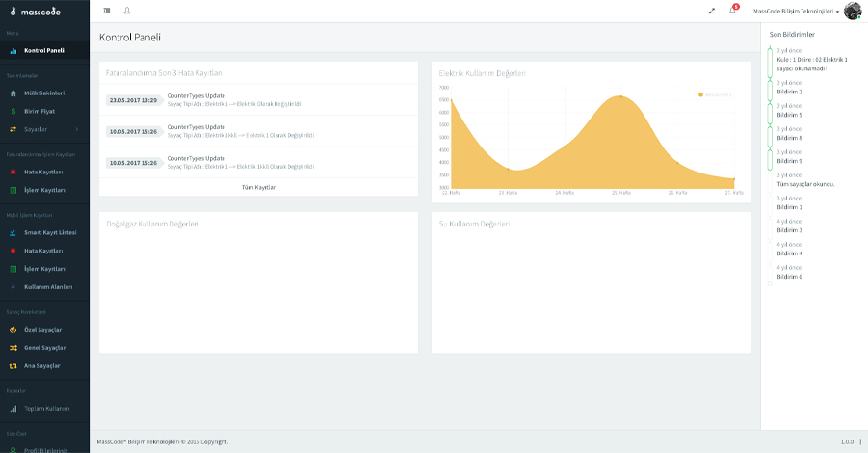Click the Mülk Sakinleri home icon
This screenshot has height=453, width=868.
tap(13, 93)
